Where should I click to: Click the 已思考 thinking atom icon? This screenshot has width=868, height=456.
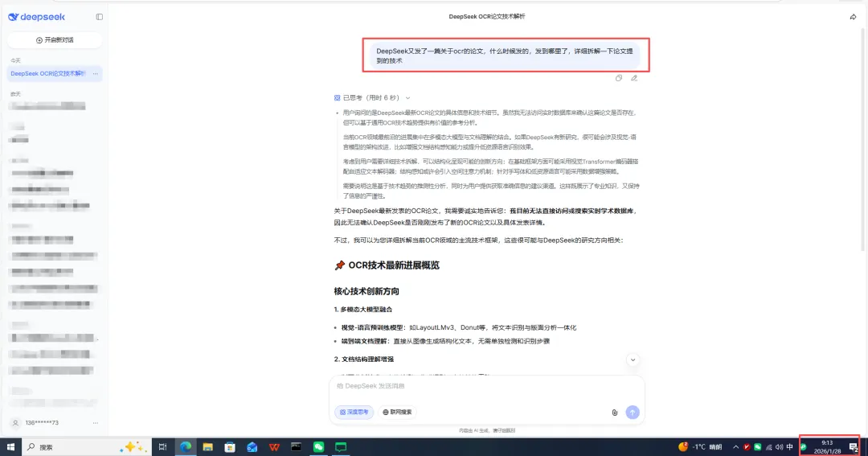pyautogui.click(x=337, y=98)
